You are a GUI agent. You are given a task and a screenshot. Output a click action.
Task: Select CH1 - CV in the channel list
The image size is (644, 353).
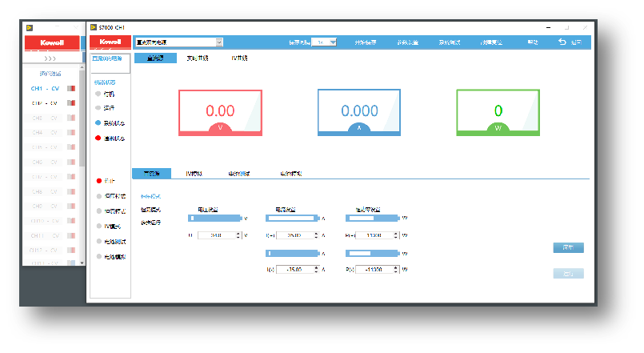pyautogui.click(x=44, y=88)
